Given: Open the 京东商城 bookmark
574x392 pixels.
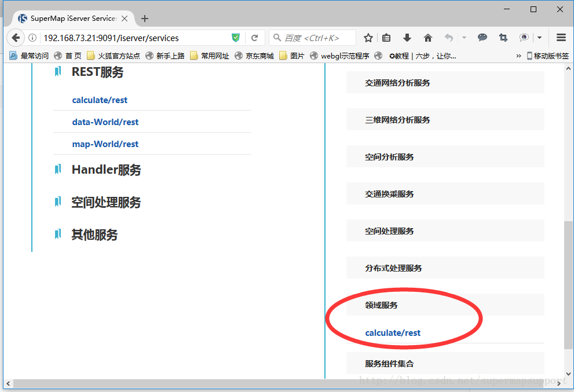Looking at the screenshot, I should [254, 56].
